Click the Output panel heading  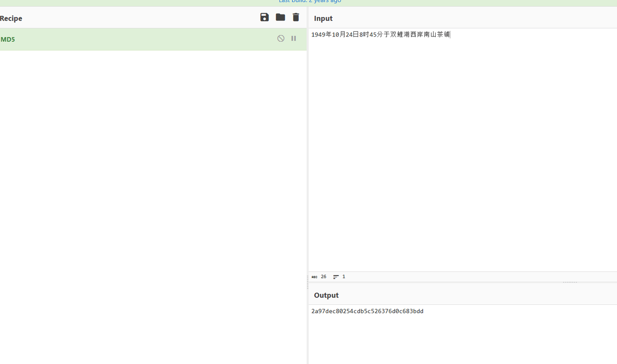click(x=326, y=295)
